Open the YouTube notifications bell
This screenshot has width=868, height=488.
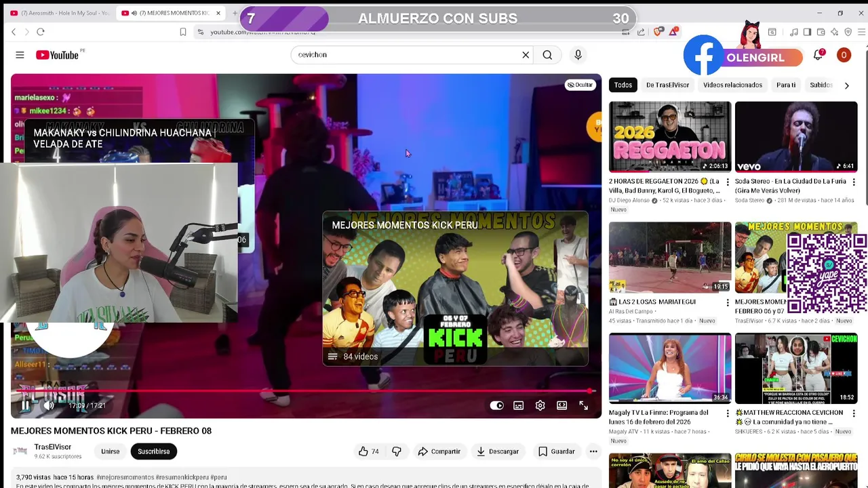[x=818, y=55]
